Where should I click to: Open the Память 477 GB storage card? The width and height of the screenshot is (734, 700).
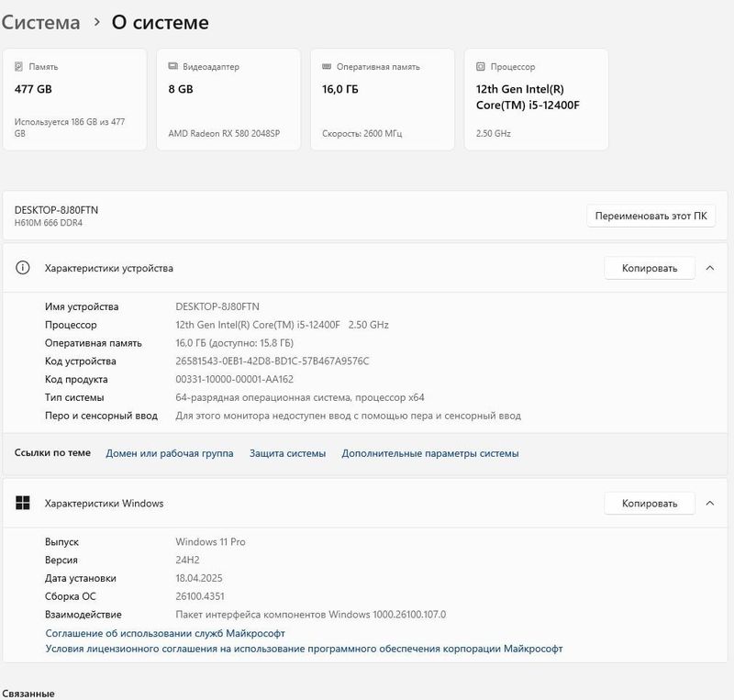click(x=75, y=99)
